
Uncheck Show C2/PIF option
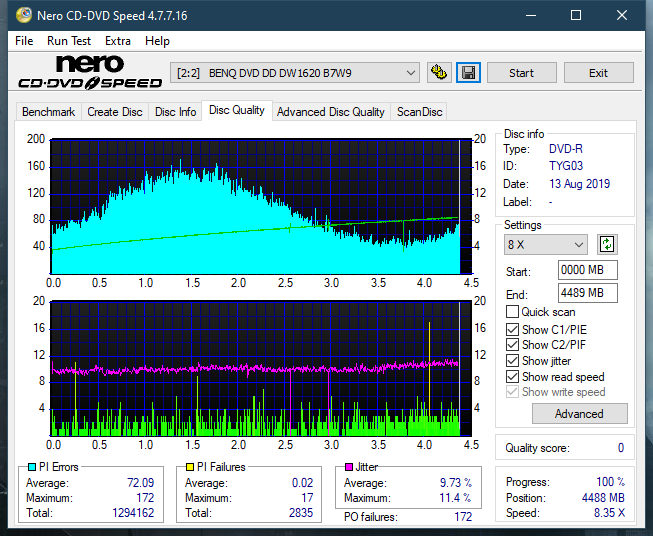click(x=512, y=344)
